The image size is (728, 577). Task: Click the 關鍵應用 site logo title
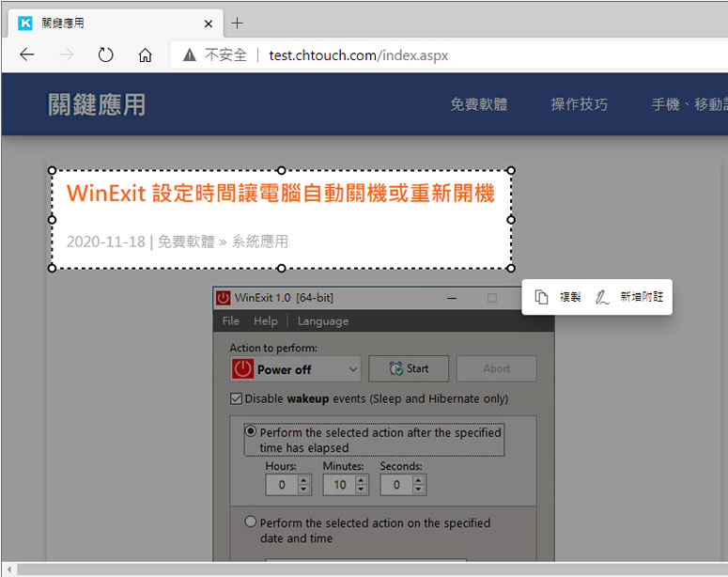coord(97,104)
